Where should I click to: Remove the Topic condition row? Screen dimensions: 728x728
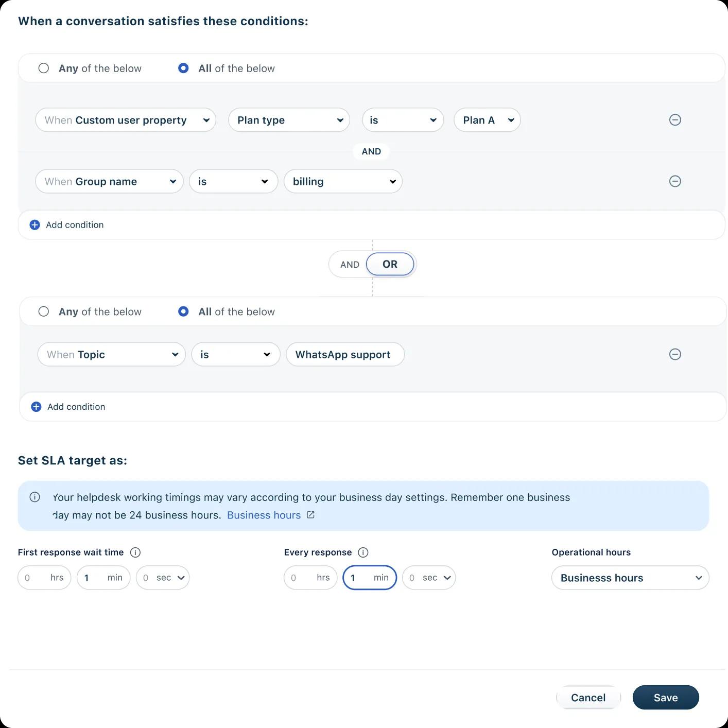[675, 354]
